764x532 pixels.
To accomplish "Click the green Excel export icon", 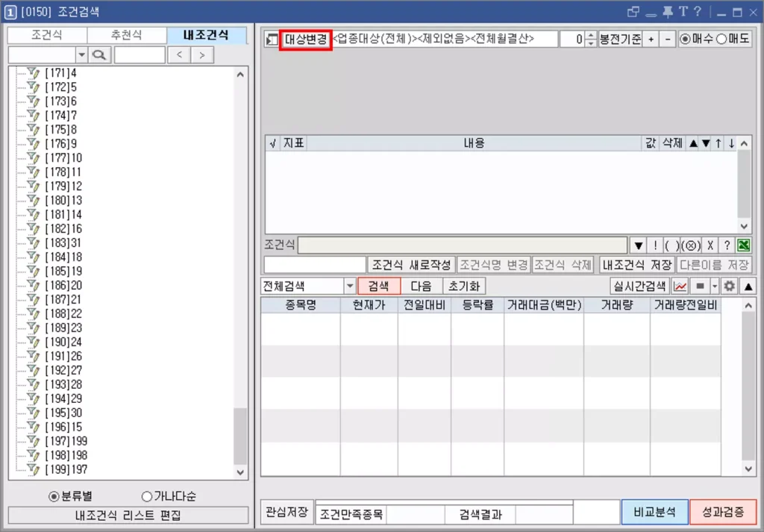I will point(744,245).
